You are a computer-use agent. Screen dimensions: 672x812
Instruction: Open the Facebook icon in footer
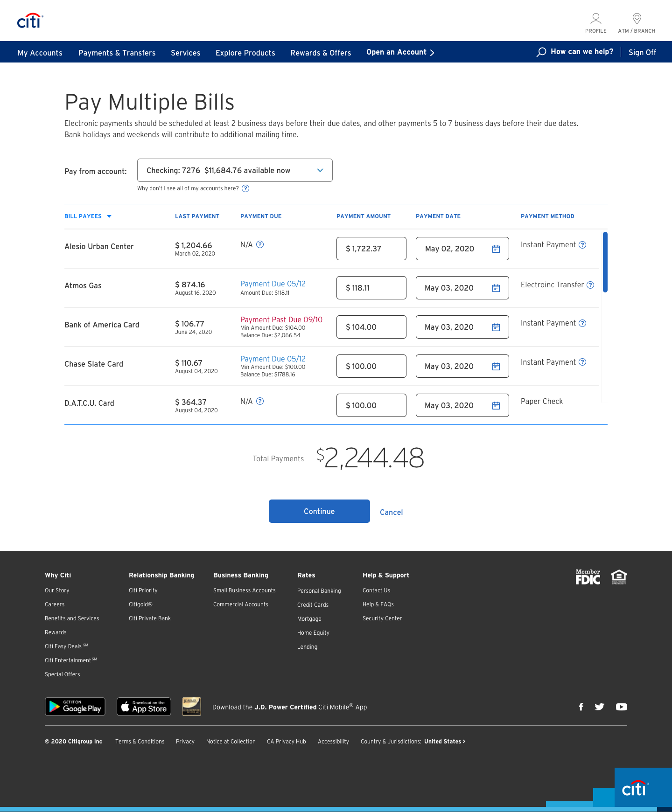[581, 707]
